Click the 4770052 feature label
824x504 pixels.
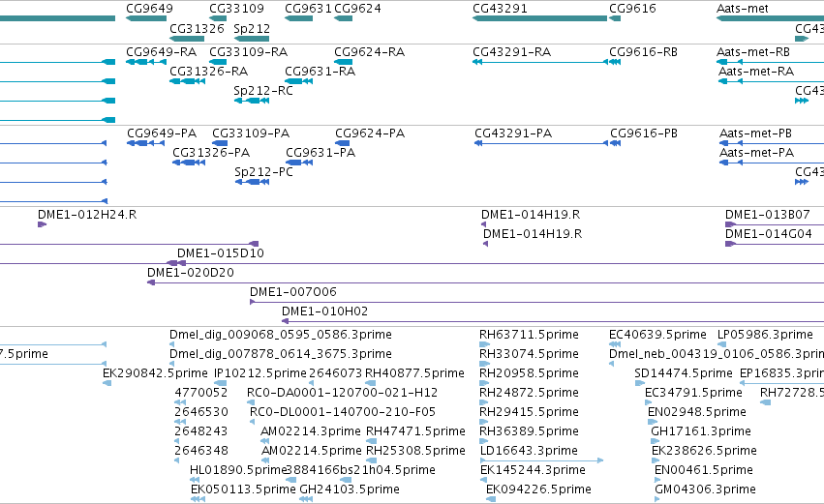click(x=201, y=393)
